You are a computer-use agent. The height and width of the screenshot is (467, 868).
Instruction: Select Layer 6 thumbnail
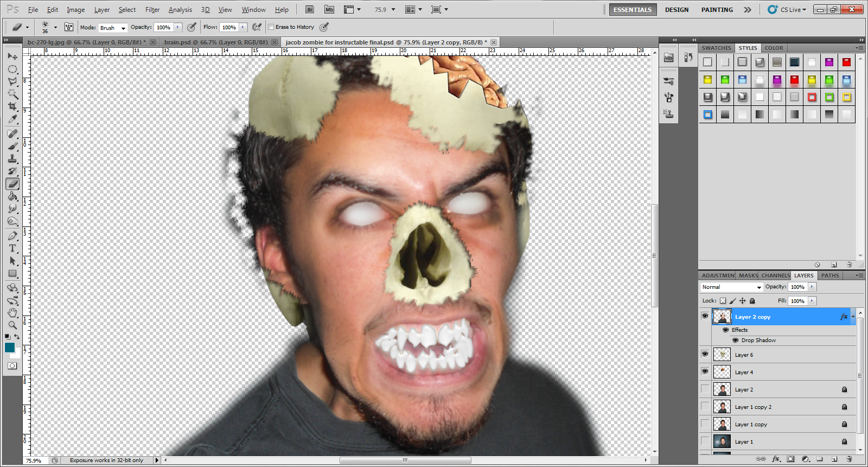(x=722, y=355)
